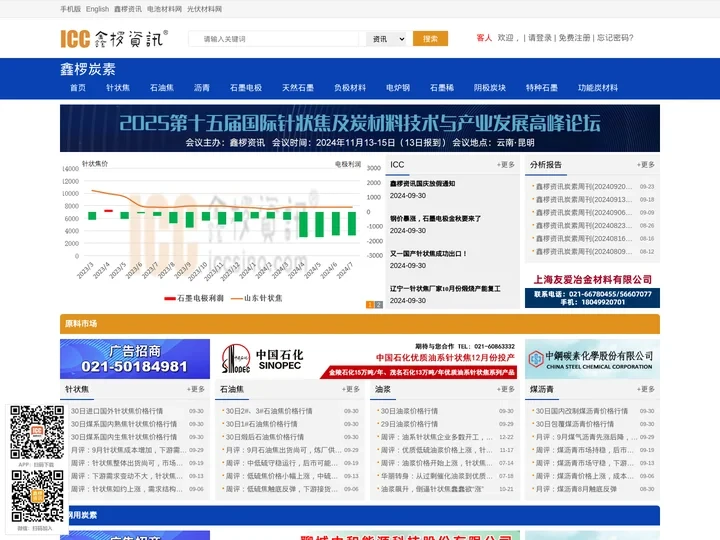Open 30日进口国外针状焦价格行情
This screenshot has height=540, width=720.
(117, 411)
